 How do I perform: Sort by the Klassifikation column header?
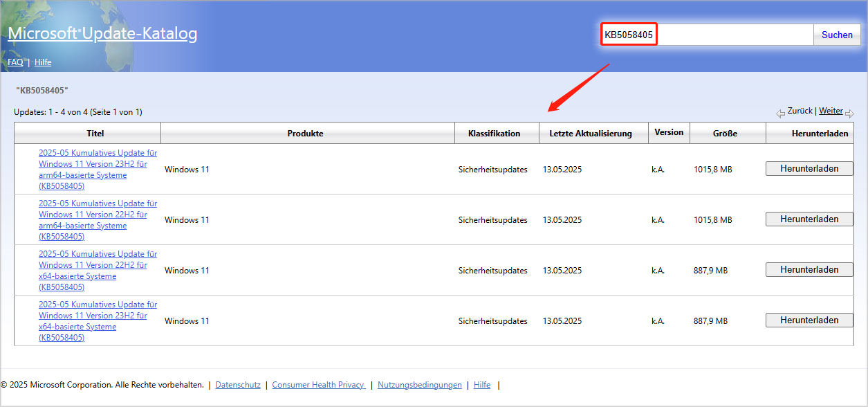pos(494,134)
